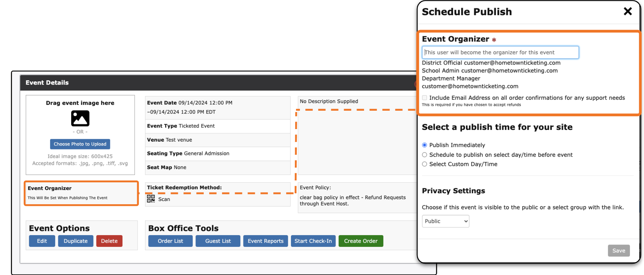The width and height of the screenshot is (644, 275).
Task: Pick School Admin organizer suggestion
Action: (490, 71)
